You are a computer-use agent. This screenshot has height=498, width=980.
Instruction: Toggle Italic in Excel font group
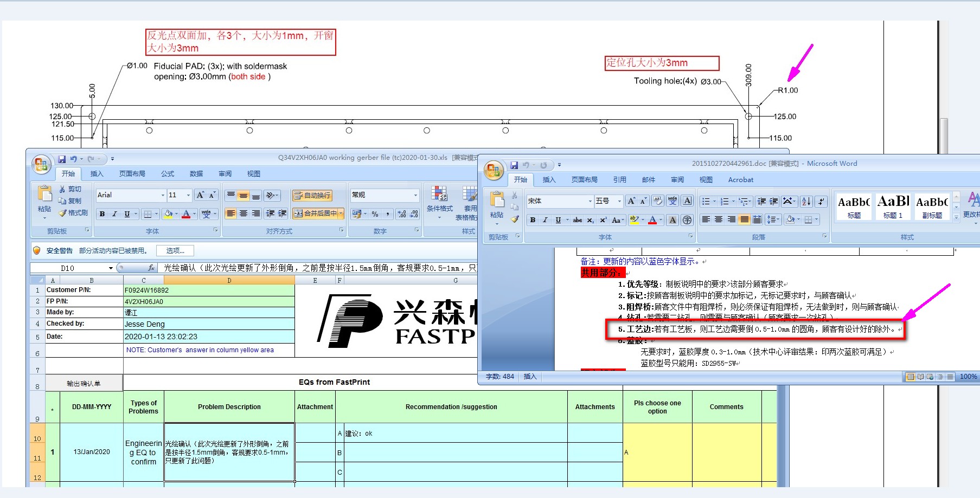[114, 214]
